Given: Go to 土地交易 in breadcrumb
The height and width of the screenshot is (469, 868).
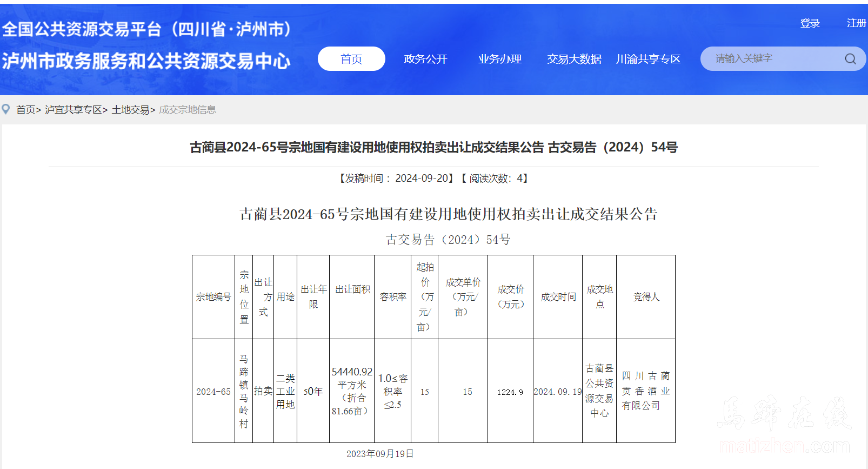Looking at the screenshot, I should (130, 110).
